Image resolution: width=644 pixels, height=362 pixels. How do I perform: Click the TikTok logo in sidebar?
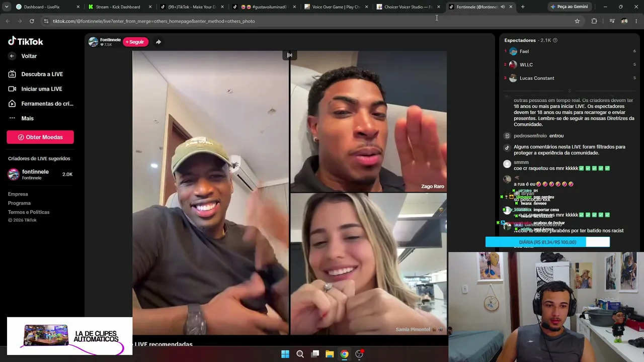26,41
